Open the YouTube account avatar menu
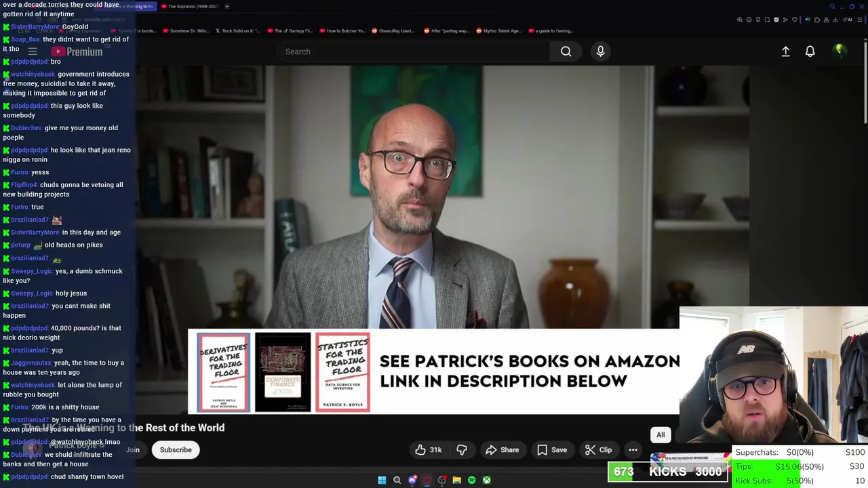Screen dimensions: 868x488 [840, 51]
